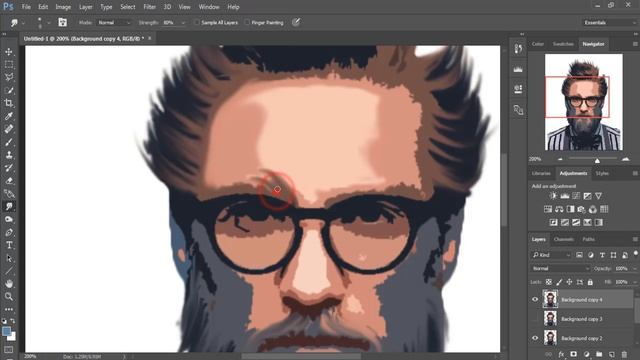The width and height of the screenshot is (640, 360).
Task: Select the Smudge tool in toolbox
Action: [9, 207]
